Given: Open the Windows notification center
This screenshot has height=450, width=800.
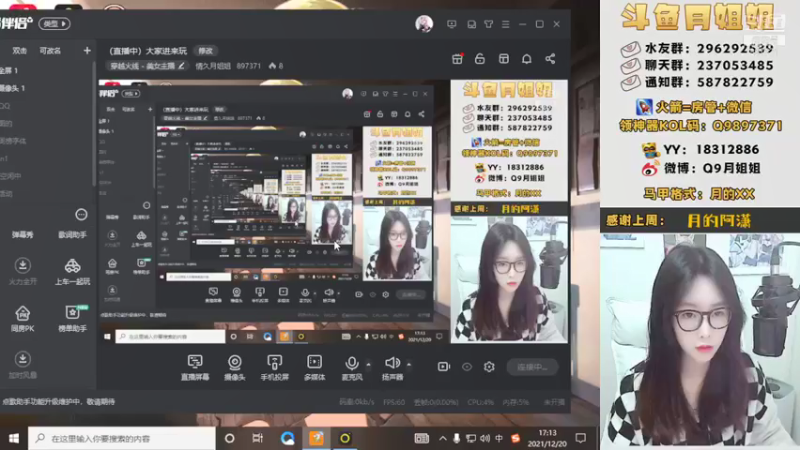Looking at the screenshot, I should pyautogui.click(x=581, y=438).
